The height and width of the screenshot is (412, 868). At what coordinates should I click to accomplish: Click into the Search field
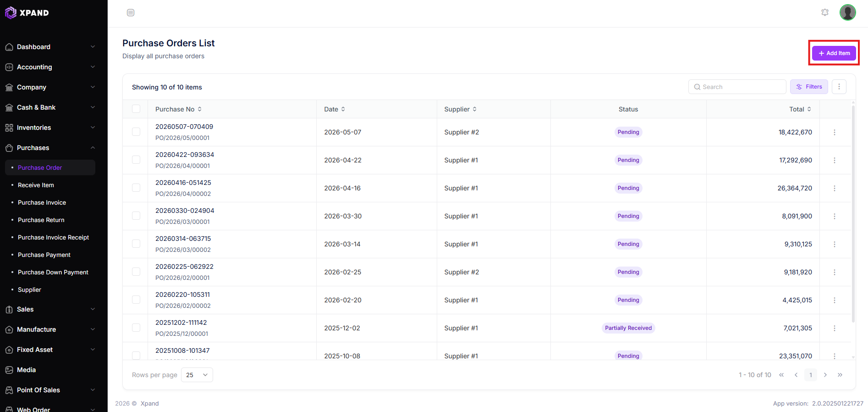pyautogui.click(x=737, y=87)
